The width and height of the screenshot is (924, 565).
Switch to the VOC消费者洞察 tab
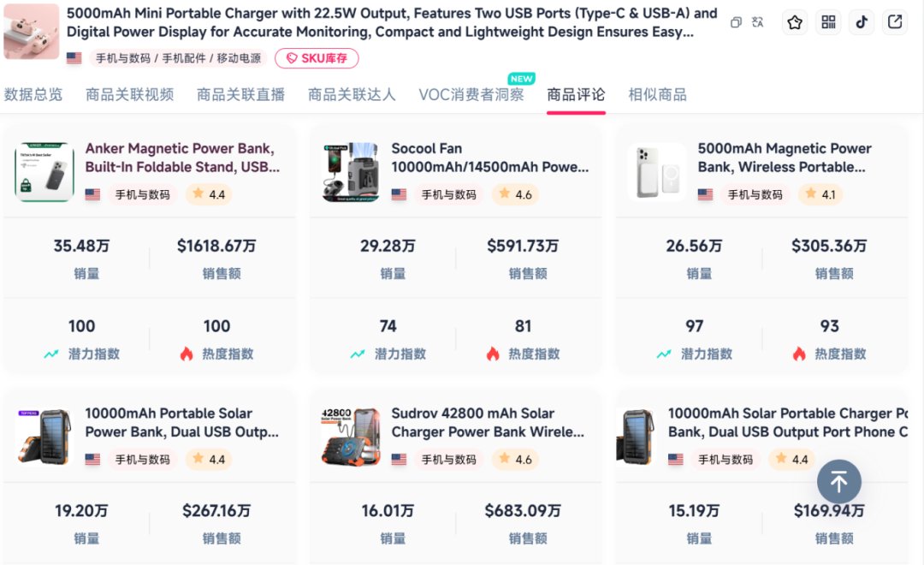(472, 95)
